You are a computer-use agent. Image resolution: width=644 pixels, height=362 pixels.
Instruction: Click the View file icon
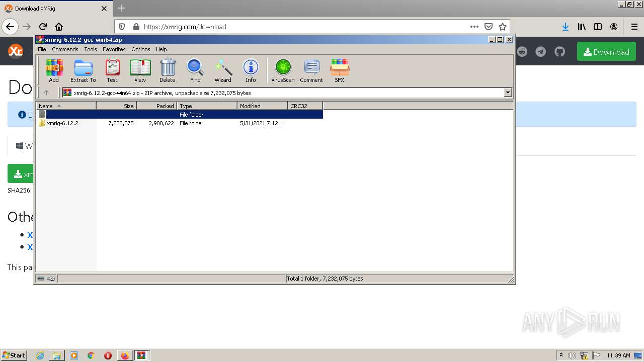click(140, 70)
